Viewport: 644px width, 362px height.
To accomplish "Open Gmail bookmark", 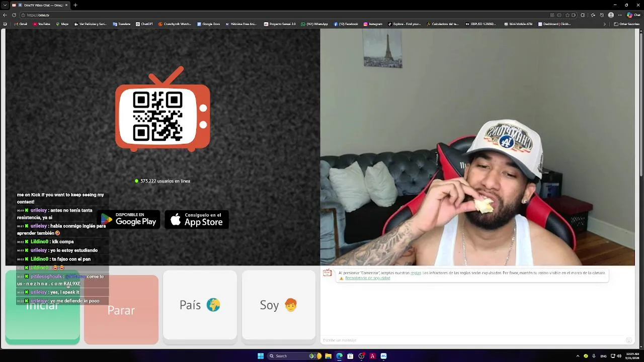I will click(x=21, y=24).
